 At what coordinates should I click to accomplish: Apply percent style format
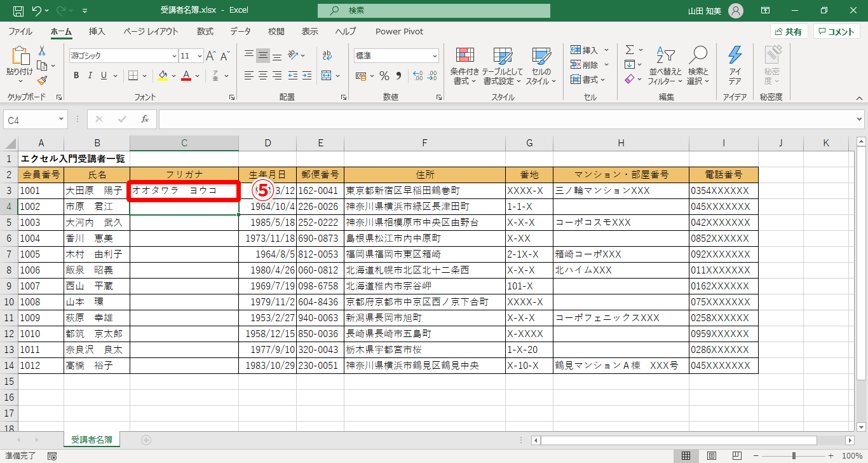point(384,76)
